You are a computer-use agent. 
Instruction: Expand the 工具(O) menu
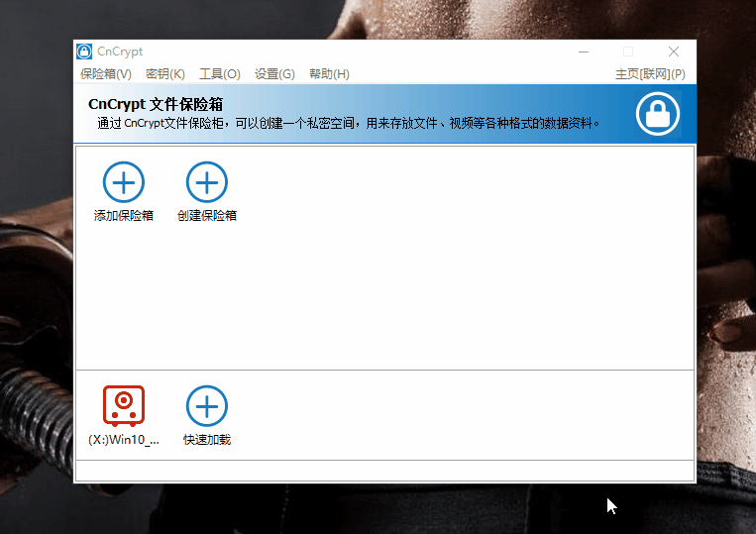[220, 74]
